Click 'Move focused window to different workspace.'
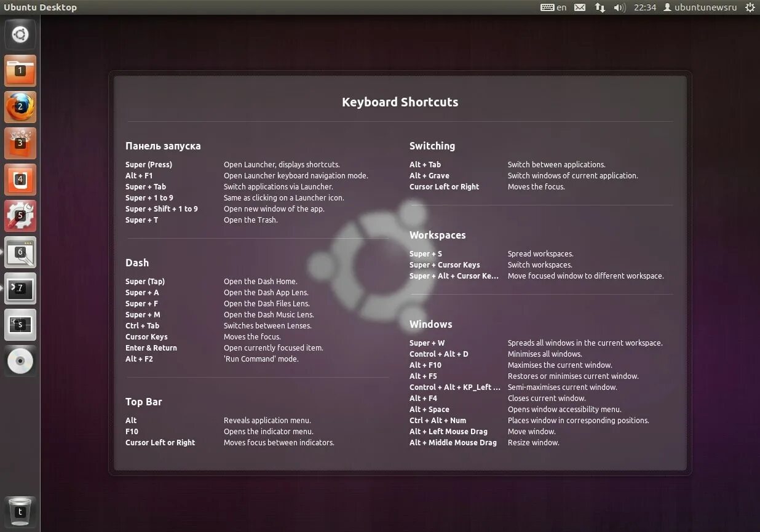Viewport: 760px width, 532px height. [x=586, y=276]
